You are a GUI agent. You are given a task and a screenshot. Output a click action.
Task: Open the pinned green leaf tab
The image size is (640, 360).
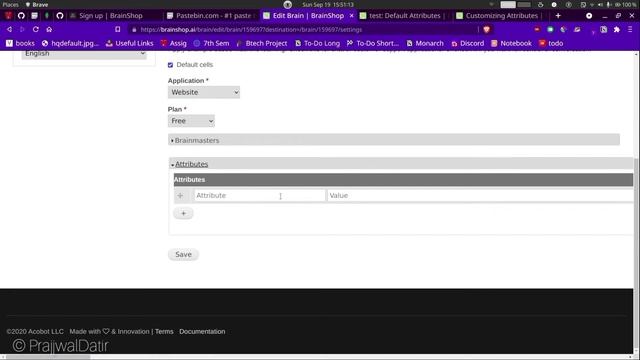(x=47, y=16)
